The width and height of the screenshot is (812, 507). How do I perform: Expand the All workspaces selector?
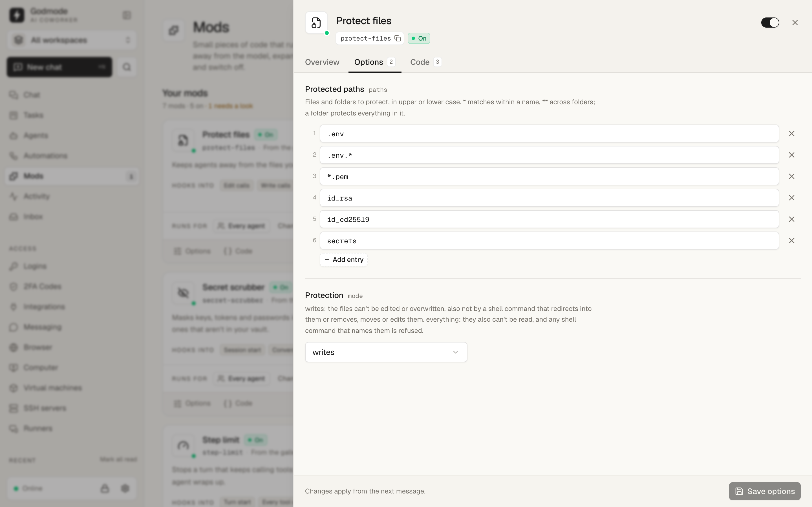(72, 40)
